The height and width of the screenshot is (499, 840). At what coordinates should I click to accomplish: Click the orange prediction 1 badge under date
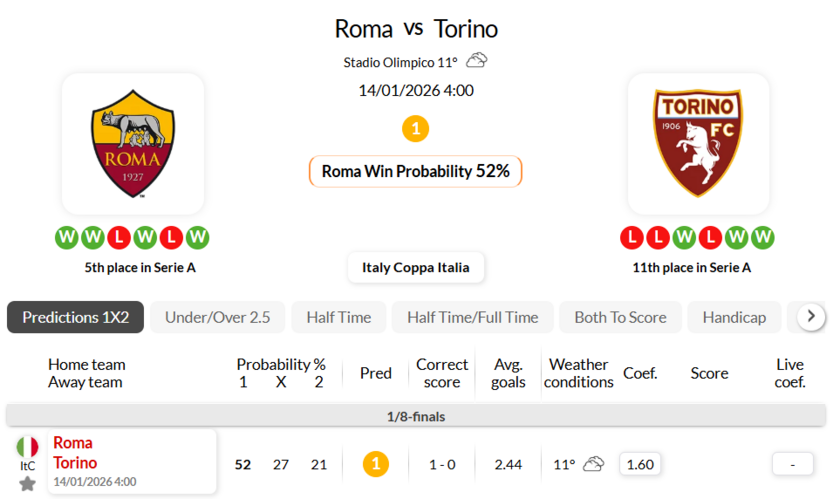click(x=415, y=128)
